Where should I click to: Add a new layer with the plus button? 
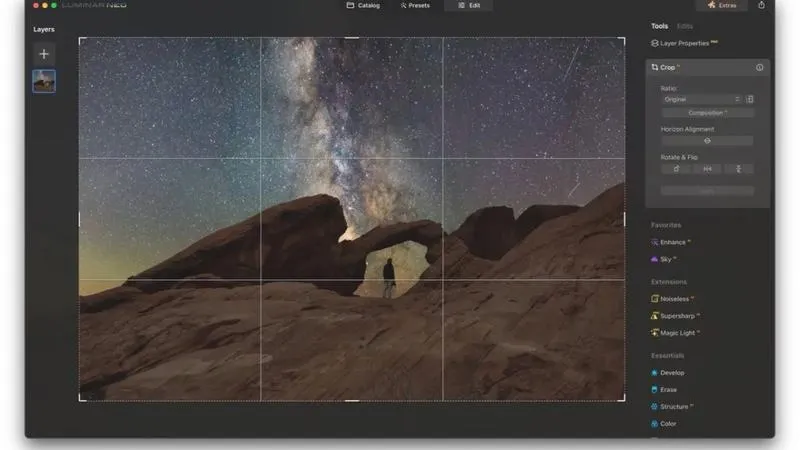44,54
